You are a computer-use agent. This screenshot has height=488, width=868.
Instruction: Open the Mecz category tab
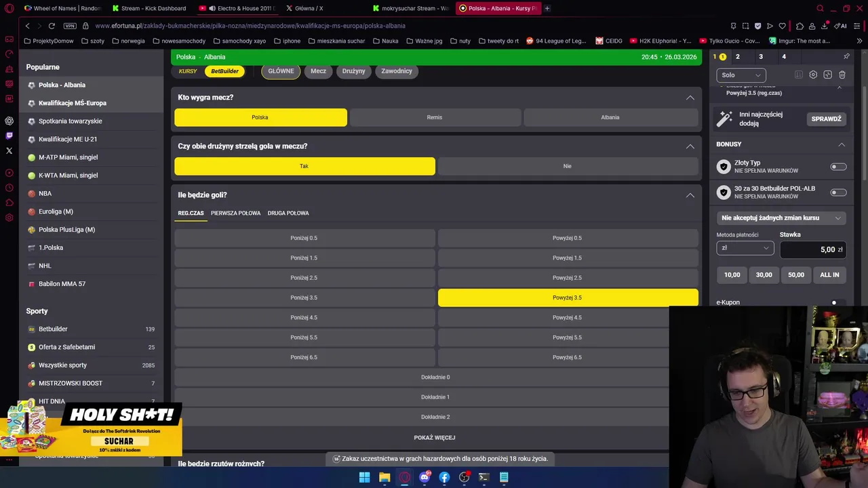pos(318,71)
